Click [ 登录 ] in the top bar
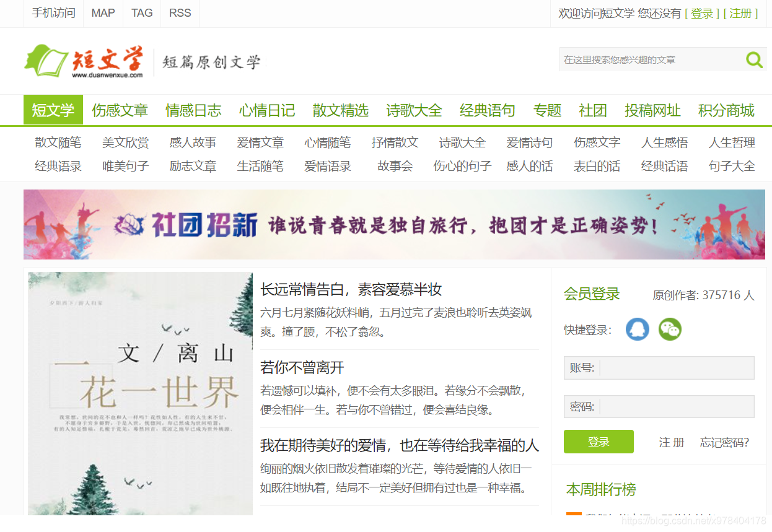The height and width of the screenshot is (532, 772). point(702,13)
